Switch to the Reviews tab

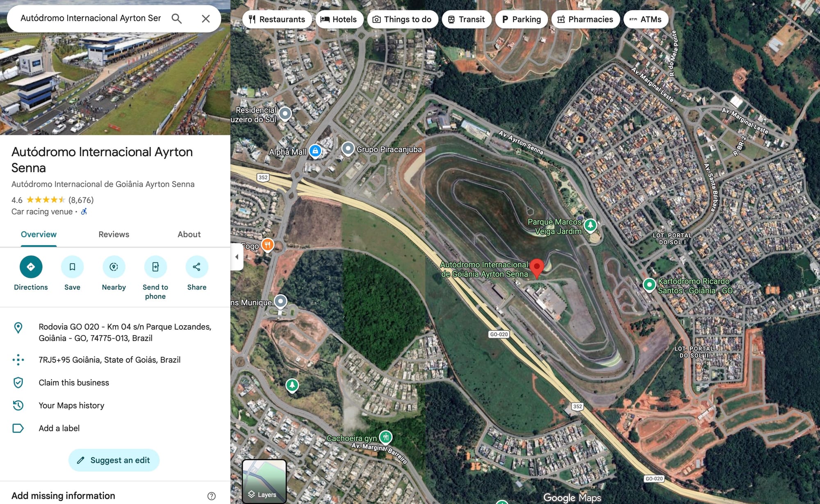[x=114, y=235]
